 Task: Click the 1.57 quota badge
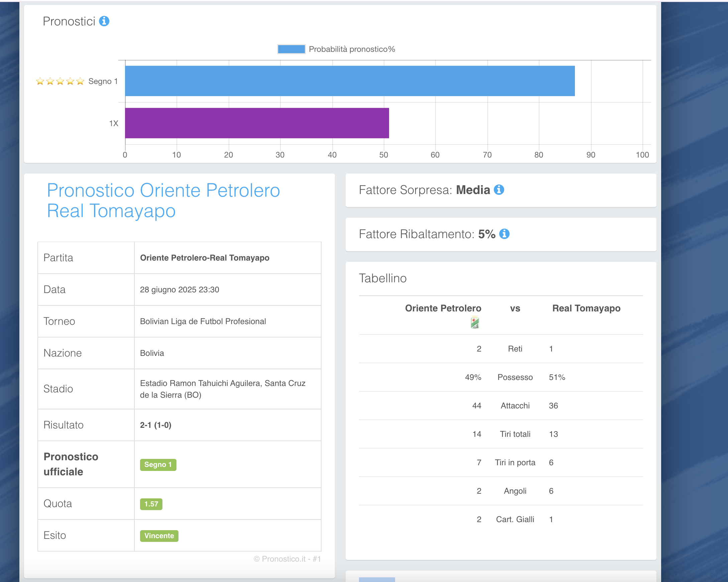tap(151, 504)
